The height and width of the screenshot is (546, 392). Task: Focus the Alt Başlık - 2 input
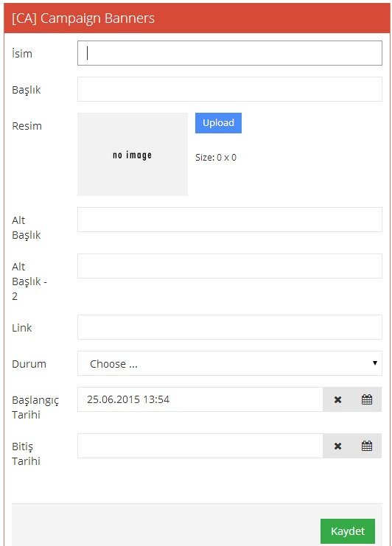pos(229,266)
